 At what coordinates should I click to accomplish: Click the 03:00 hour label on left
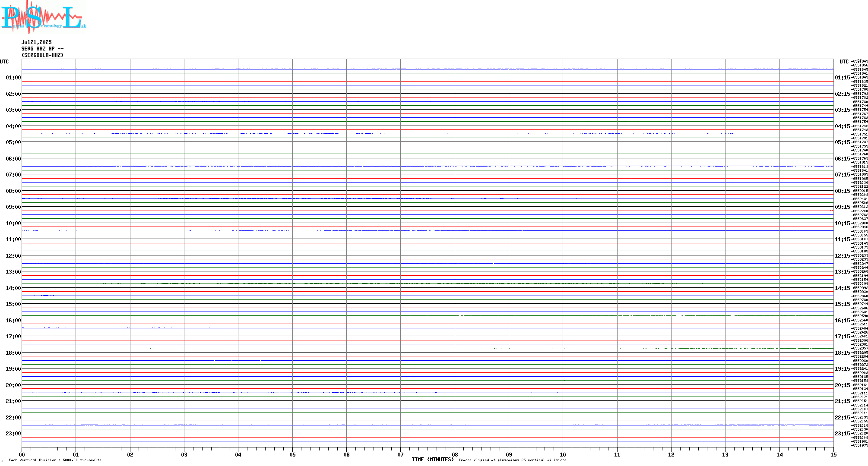(13, 110)
